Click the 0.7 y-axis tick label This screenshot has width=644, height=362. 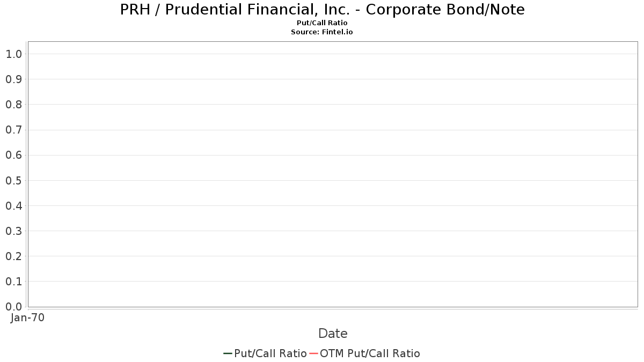click(x=13, y=130)
